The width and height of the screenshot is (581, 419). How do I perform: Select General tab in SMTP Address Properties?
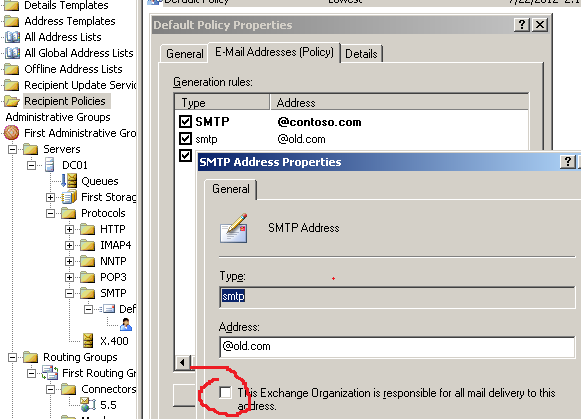[x=230, y=189]
